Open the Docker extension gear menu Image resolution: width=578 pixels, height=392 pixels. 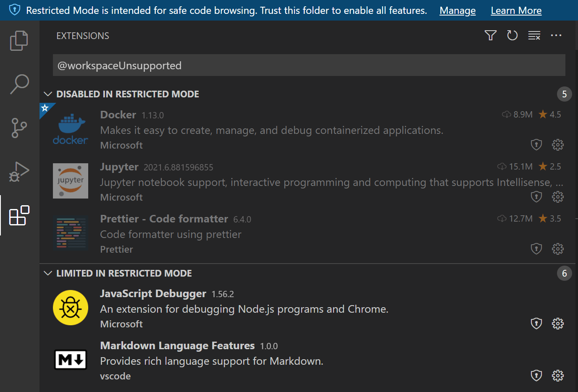point(557,144)
